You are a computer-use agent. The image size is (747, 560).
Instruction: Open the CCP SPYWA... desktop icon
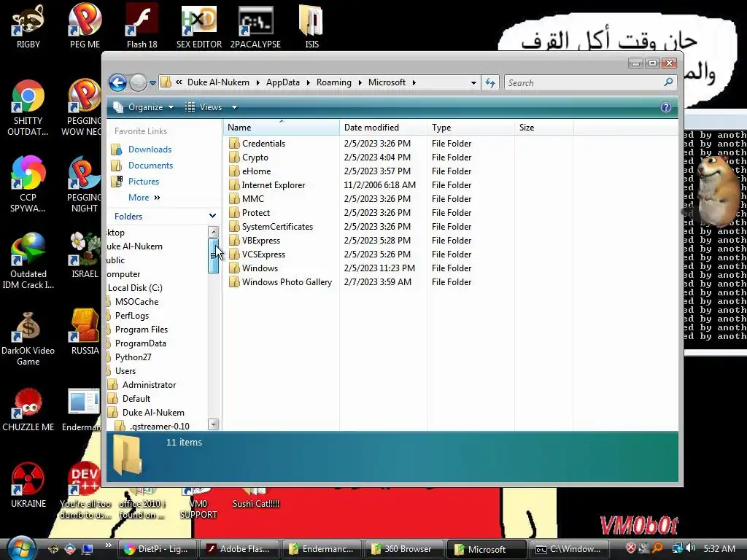[28, 184]
